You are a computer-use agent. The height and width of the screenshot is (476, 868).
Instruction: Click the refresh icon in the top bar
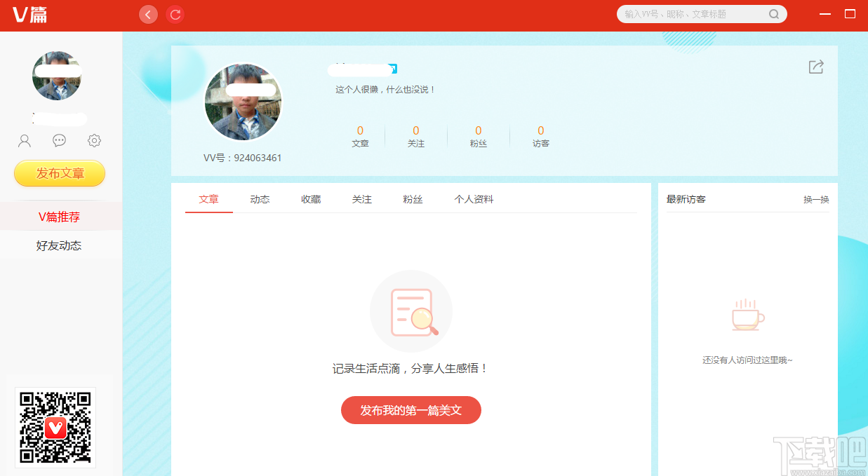[175, 14]
